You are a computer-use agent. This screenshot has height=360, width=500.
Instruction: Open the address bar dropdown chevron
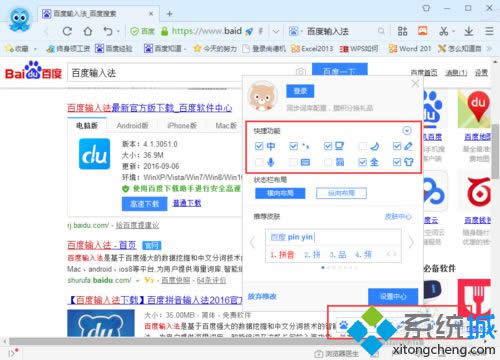(276, 32)
